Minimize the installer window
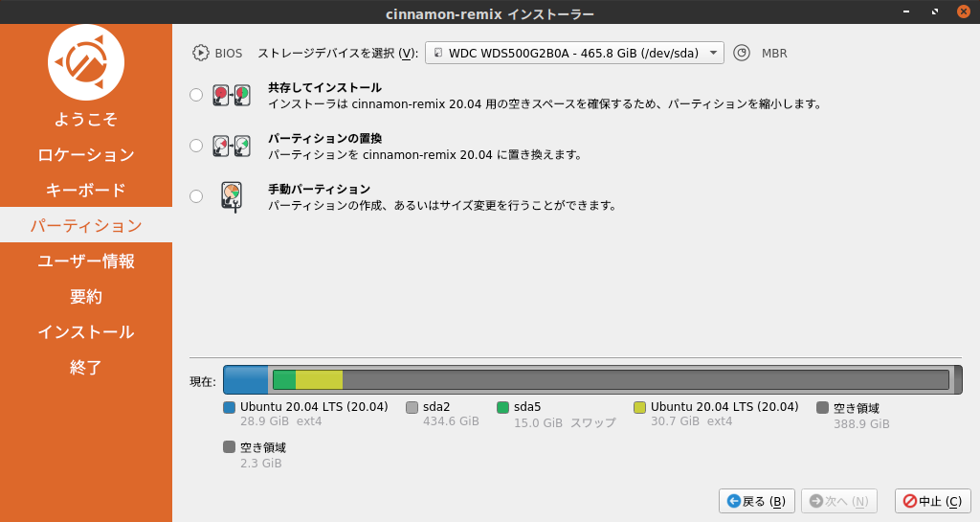This screenshot has width=980, height=522. click(x=906, y=11)
